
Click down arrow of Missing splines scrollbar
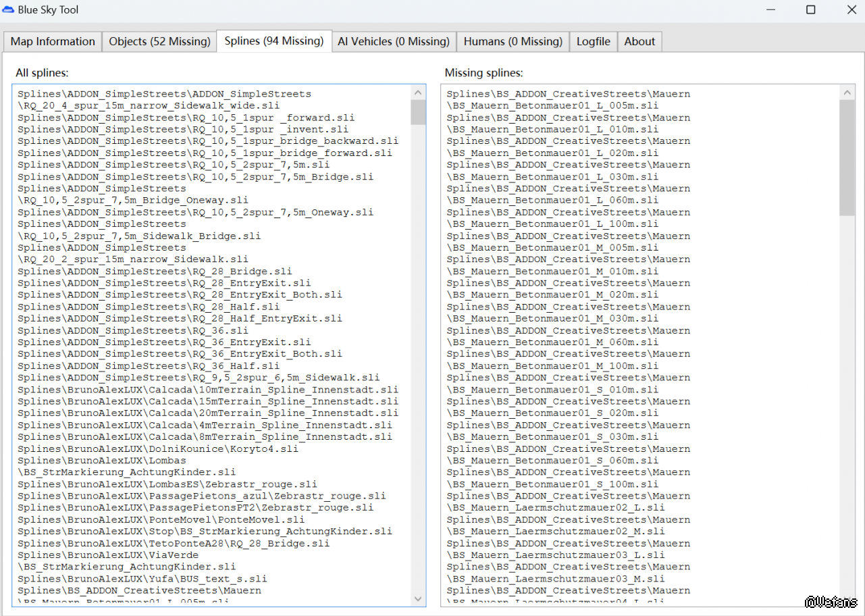[847, 598]
